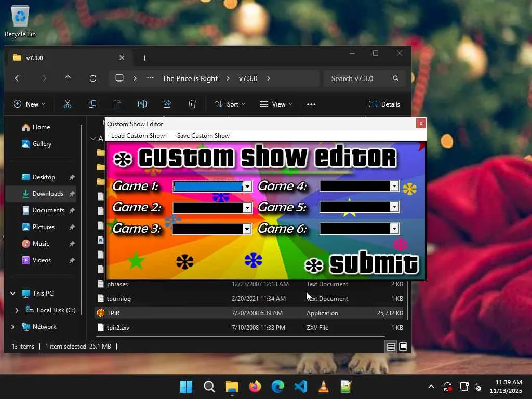Screen dimensions: 532x399
Task: Click the Paste icon in Explorer toolbar
Action: click(x=117, y=104)
